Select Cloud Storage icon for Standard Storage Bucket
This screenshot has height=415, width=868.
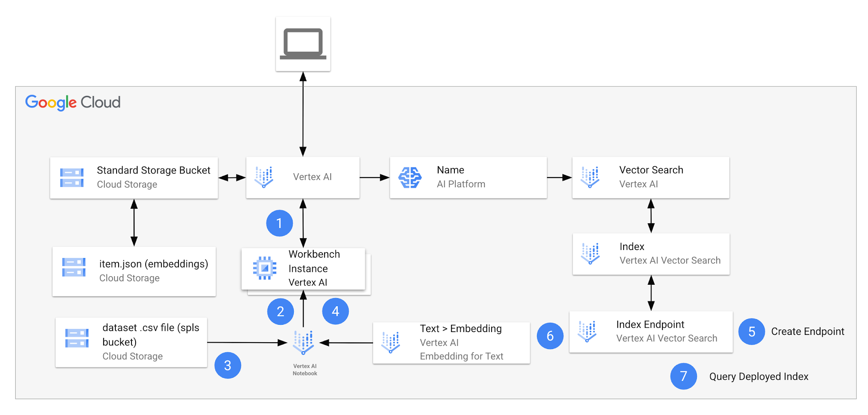pos(72,178)
